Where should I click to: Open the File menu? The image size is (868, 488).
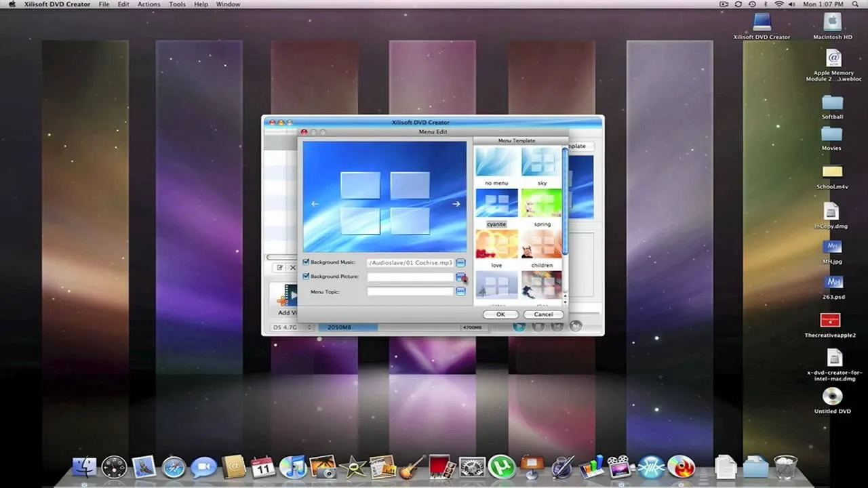[x=104, y=4]
